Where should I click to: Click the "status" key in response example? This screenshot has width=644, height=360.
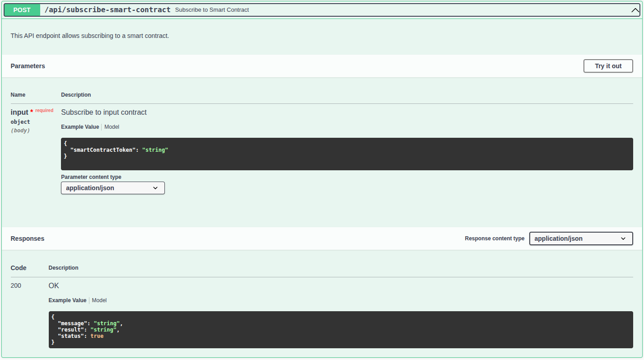71,336
